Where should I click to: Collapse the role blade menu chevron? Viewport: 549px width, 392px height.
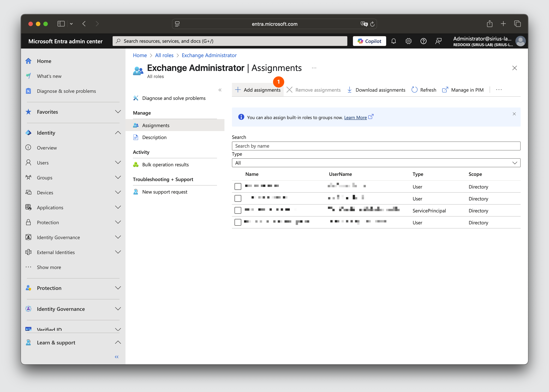[x=220, y=90]
